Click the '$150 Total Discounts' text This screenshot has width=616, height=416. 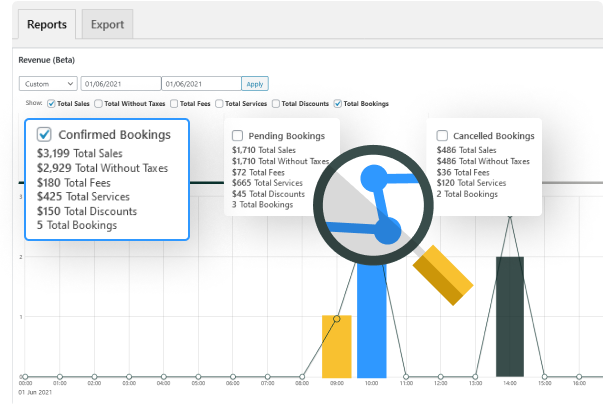[x=87, y=211]
